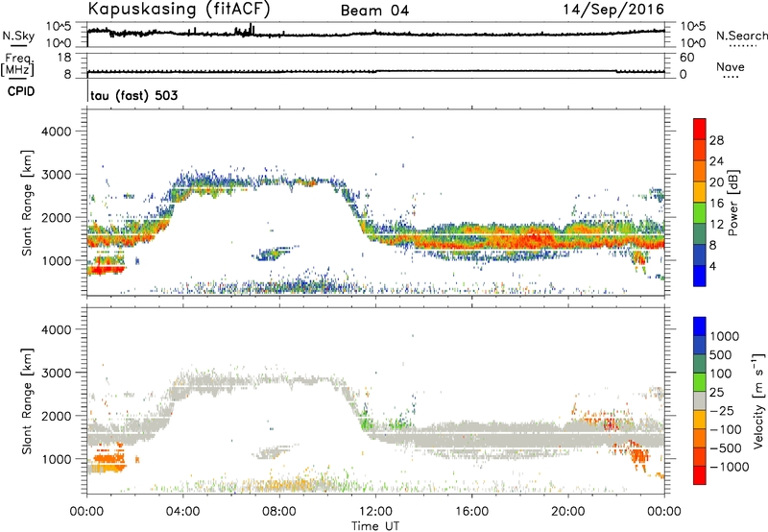Click the 'Freq. [MHz]' axis label

[17, 65]
